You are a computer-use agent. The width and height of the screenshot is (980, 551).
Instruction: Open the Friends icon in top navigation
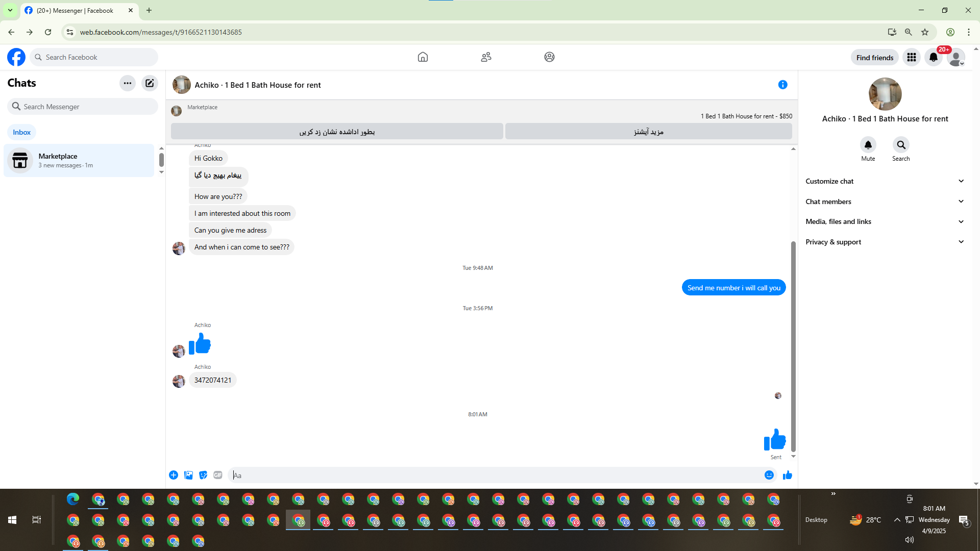point(486,57)
